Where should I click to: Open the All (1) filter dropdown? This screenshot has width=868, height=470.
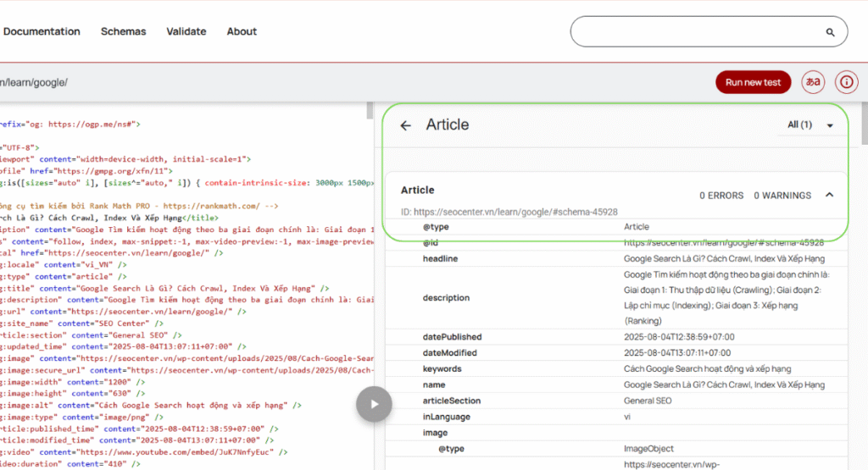[x=810, y=125]
